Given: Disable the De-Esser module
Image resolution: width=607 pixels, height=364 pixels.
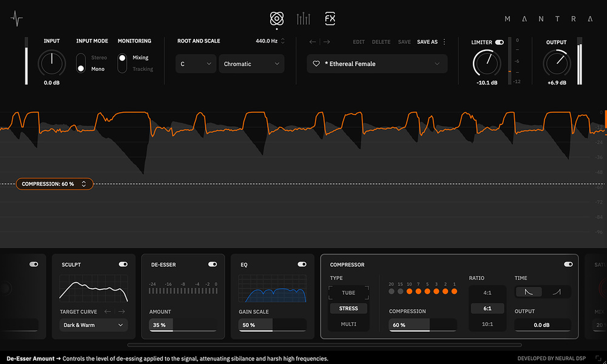Looking at the screenshot, I should pyautogui.click(x=212, y=265).
